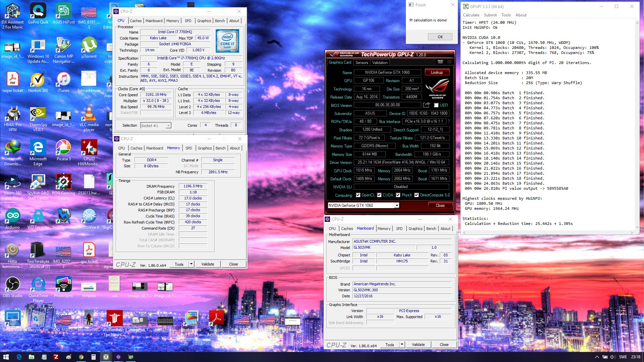Open the Picasa 3 desktop icon
Image resolution: width=644 pixels, height=362 pixels.
point(63,150)
